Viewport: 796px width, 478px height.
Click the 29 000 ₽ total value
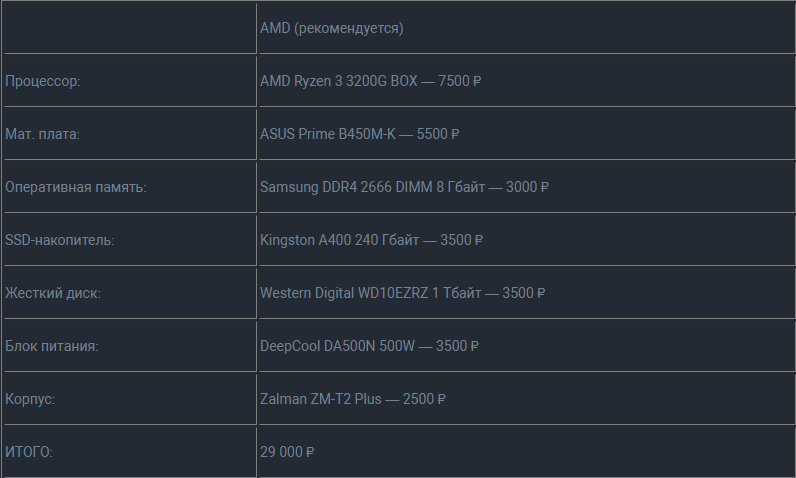(287, 452)
